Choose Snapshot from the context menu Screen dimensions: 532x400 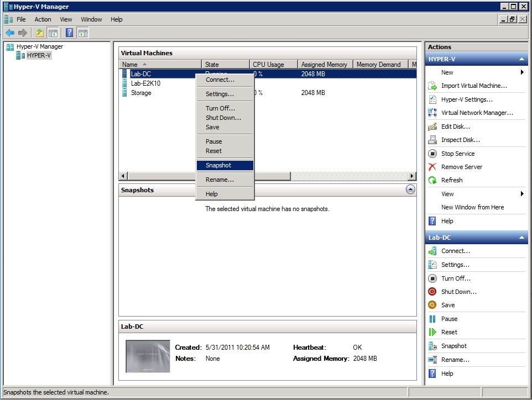(225, 165)
